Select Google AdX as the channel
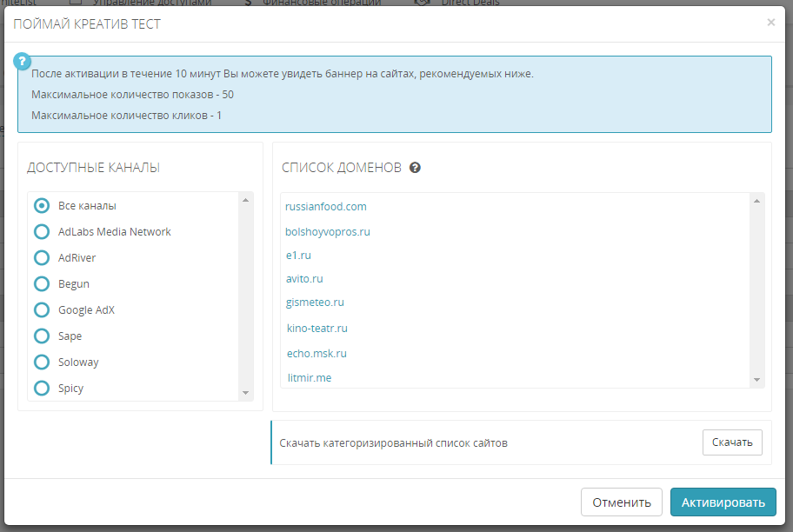 [x=42, y=310]
